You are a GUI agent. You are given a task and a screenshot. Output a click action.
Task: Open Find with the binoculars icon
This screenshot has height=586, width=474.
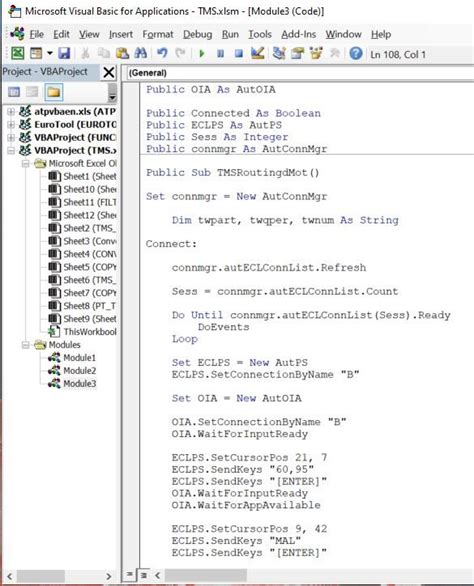click(x=141, y=53)
